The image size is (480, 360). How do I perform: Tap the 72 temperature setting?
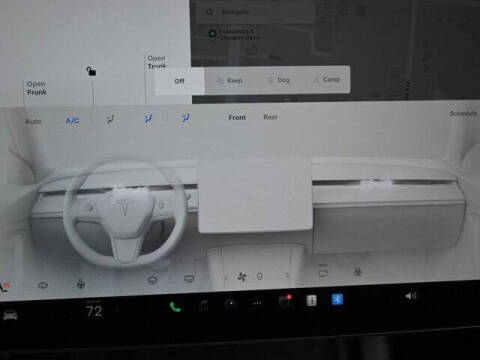94,311
